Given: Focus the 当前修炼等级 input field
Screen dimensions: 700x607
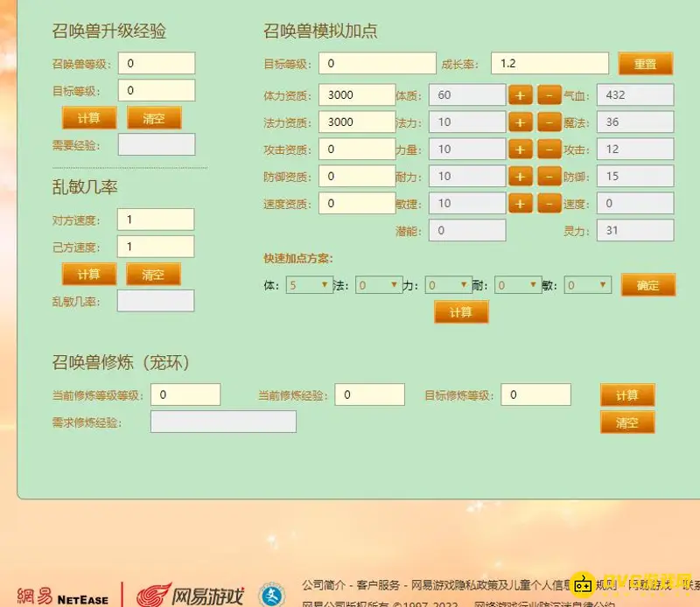Looking at the screenshot, I should click(185, 395).
